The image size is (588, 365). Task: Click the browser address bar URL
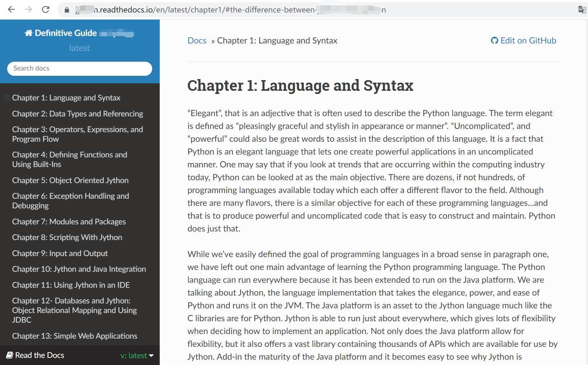coord(231,10)
